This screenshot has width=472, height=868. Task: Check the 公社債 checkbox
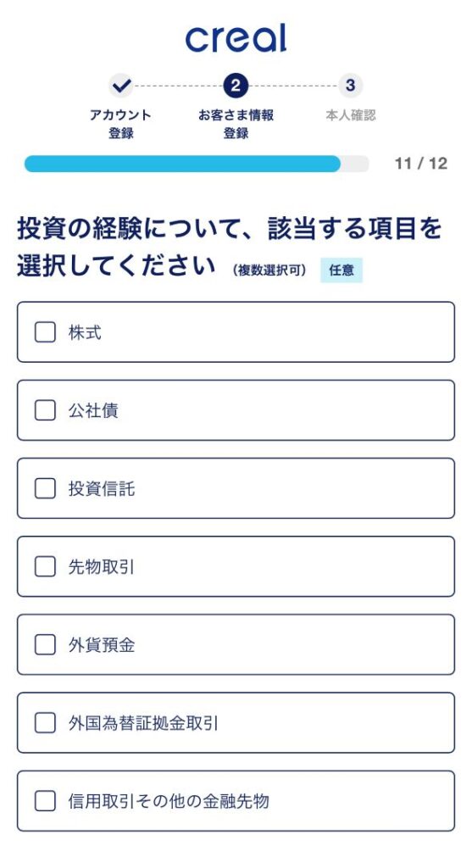[x=46, y=411]
